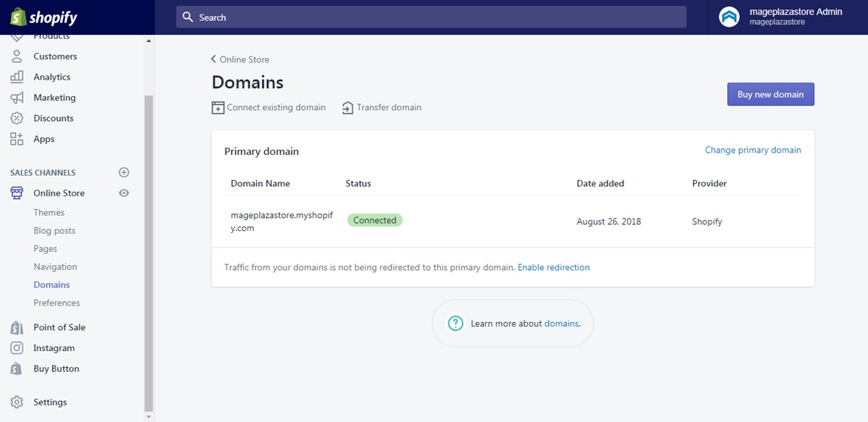The image size is (868, 422).
Task: Click the Marketing megaphone icon
Action: click(17, 98)
